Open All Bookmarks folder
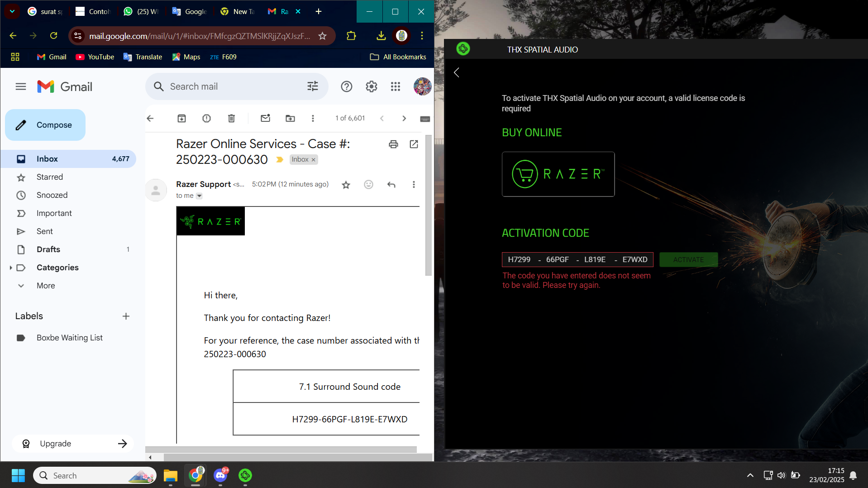Image resolution: width=868 pixels, height=488 pixels. click(398, 57)
